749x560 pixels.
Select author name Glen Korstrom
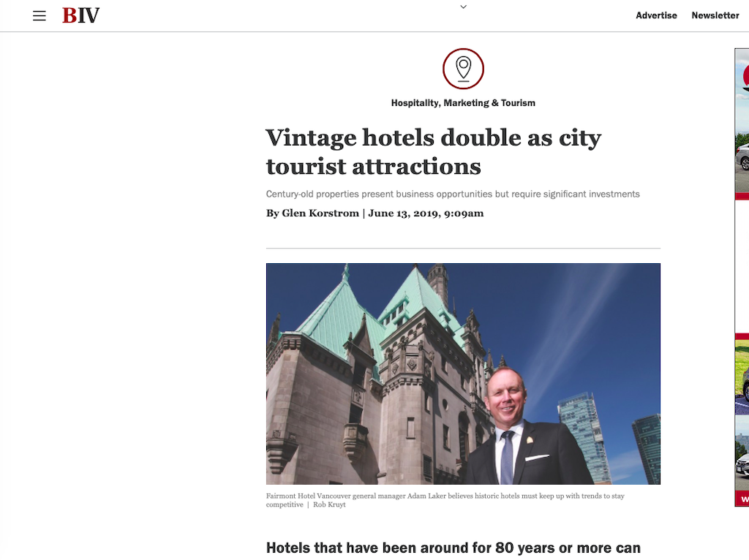(320, 213)
